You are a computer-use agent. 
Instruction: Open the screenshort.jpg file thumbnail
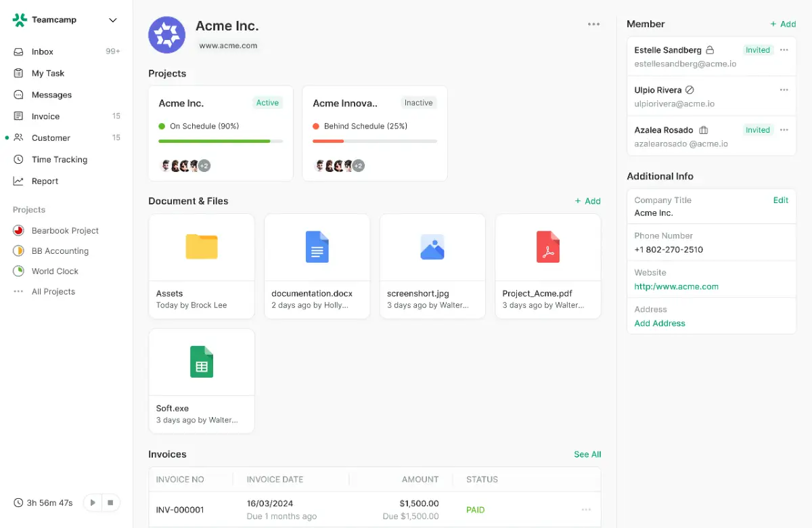point(432,247)
